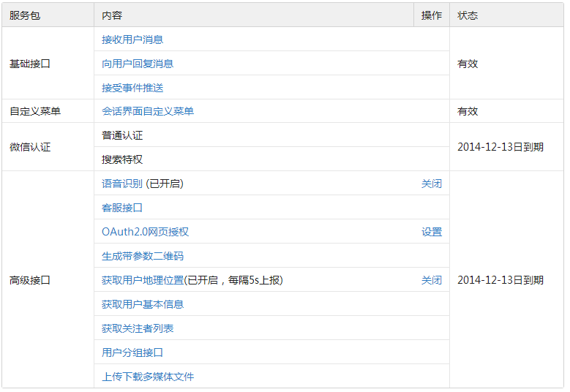The height and width of the screenshot is (392, 570).
Task: Click 2014-12-13日到期 status for 高级接口
Action: coord(500,280)
